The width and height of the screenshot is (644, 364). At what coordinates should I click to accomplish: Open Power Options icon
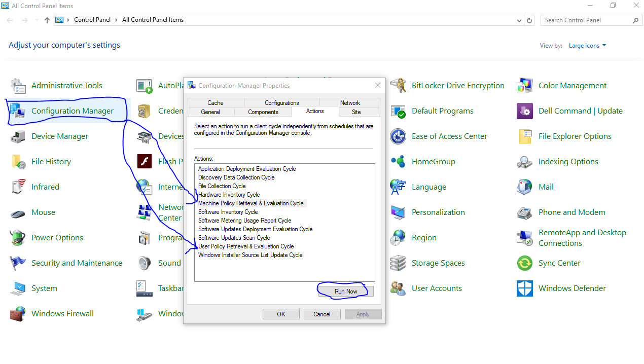pos(18,238)
